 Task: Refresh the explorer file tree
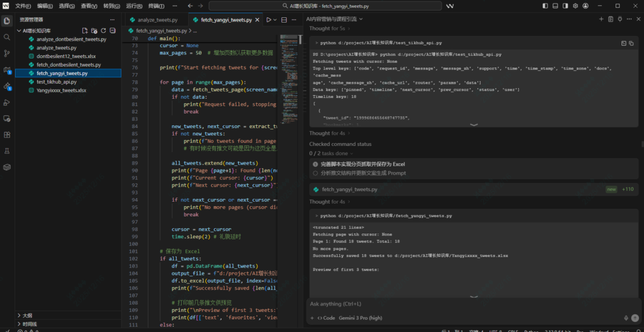pos(103,30)
